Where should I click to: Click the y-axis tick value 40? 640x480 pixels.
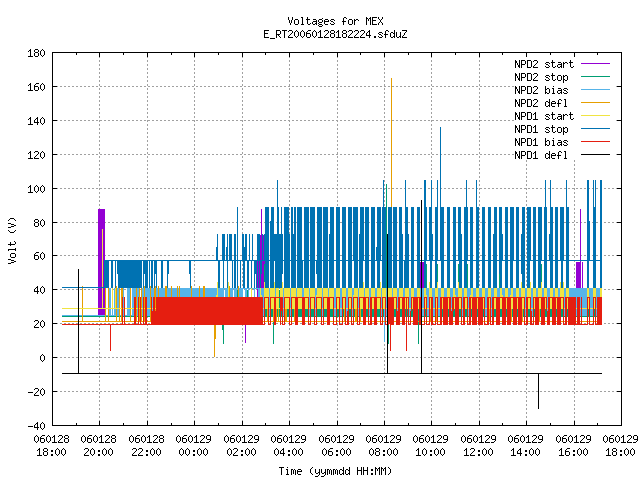pyautogui.click(x=40, y=290)
